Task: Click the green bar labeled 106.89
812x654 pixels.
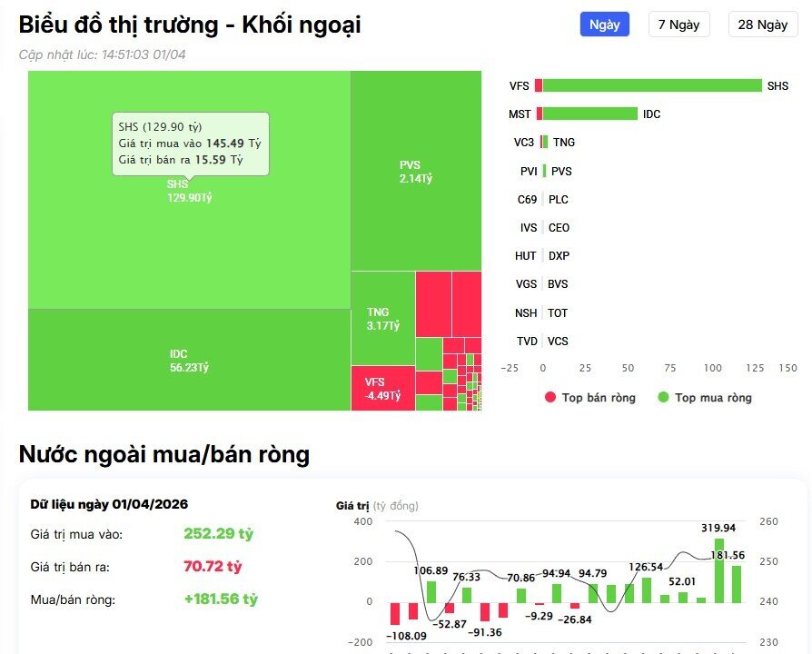Action: (x=431, y=591)
